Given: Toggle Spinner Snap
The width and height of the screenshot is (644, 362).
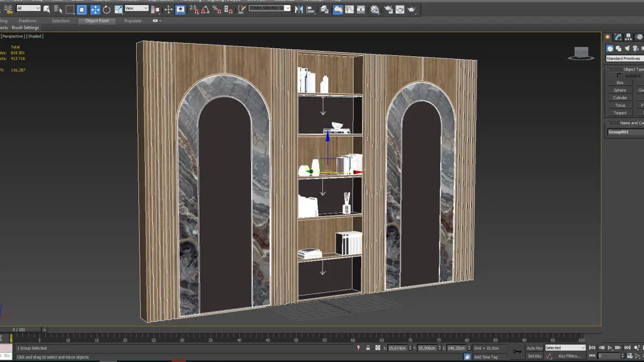Looking at the screenshot, I should (x=228, y=10).
